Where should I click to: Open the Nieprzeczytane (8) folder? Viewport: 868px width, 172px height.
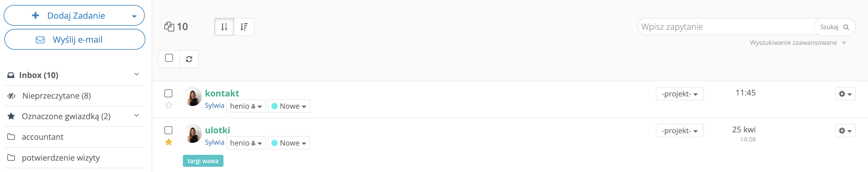(x=56, y=96)
